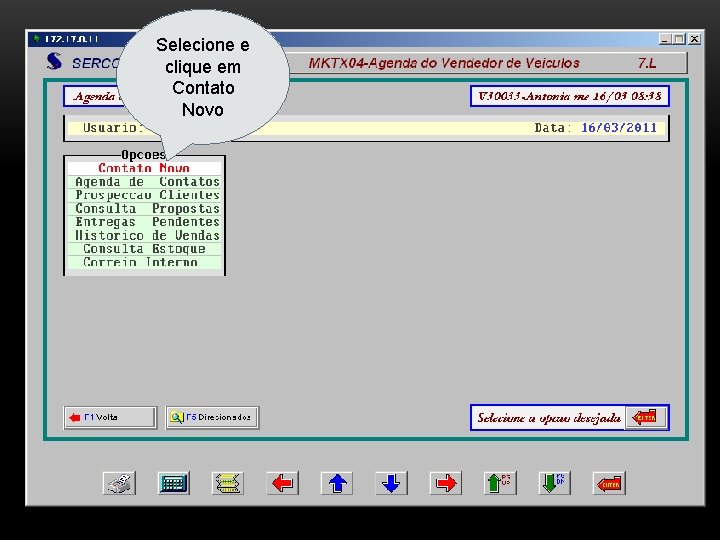720x540 pixels.
Task: Click the red right arrow button
Action: [446, 483]
